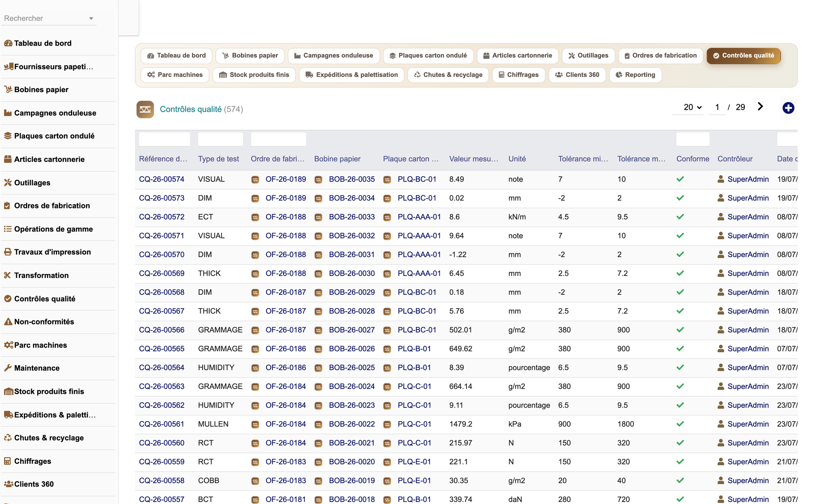815x504 pixels.
Task: Click the Contrôles qualité page title
Action: click(191, 109)
